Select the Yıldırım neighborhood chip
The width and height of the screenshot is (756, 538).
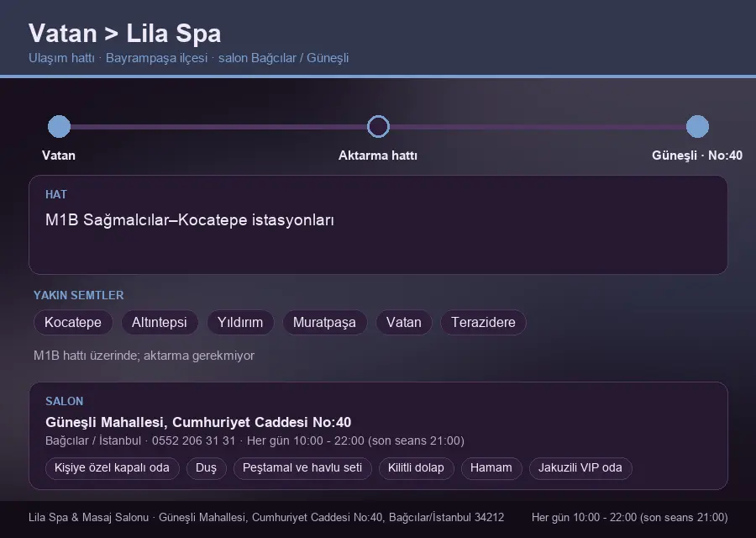pyautogui.click(x=240, y=322)
